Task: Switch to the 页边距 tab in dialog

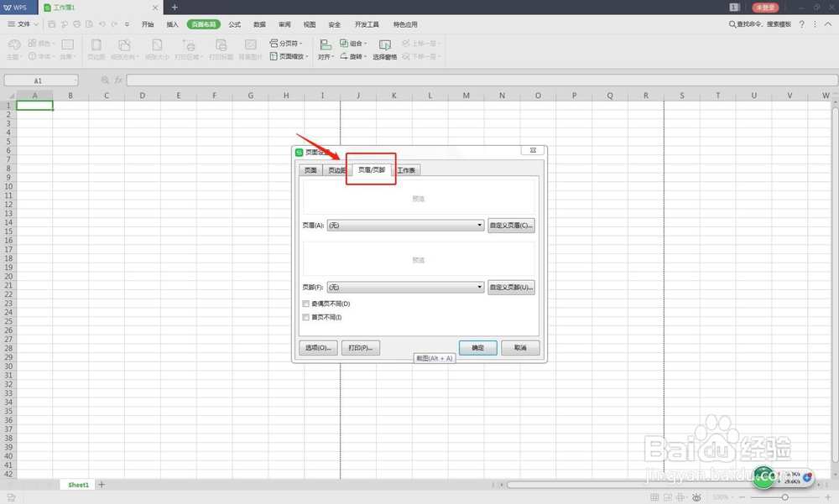Action: click(x=335, y=170)
